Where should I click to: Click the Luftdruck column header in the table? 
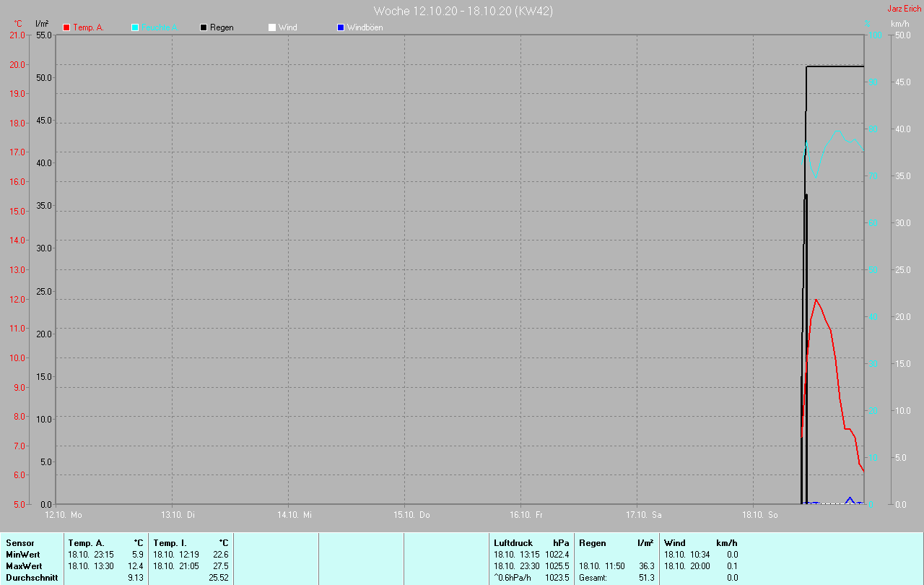tap(513, 543)
